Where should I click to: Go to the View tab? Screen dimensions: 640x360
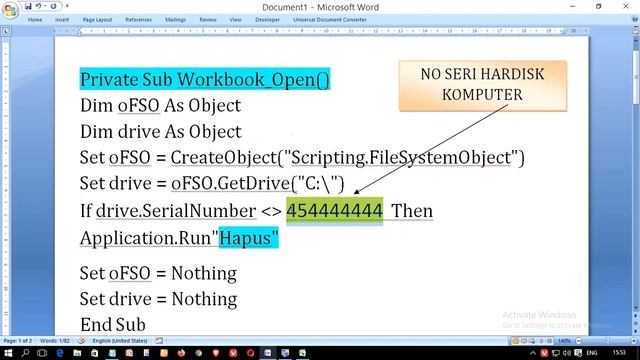[x=235, y=20]
